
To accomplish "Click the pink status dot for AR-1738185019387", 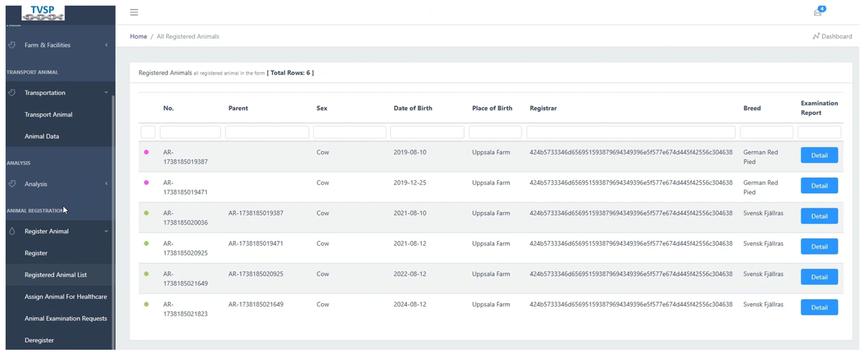I will click(146, 152).
